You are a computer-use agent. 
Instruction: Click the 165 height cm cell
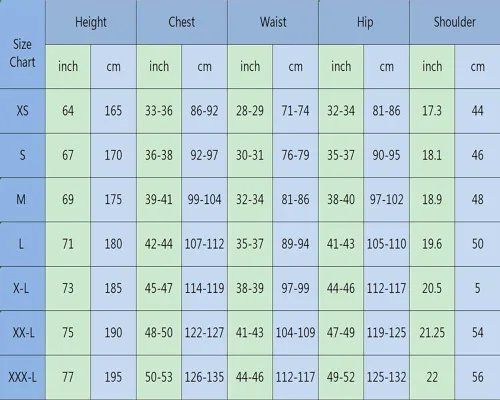point(113,111)
